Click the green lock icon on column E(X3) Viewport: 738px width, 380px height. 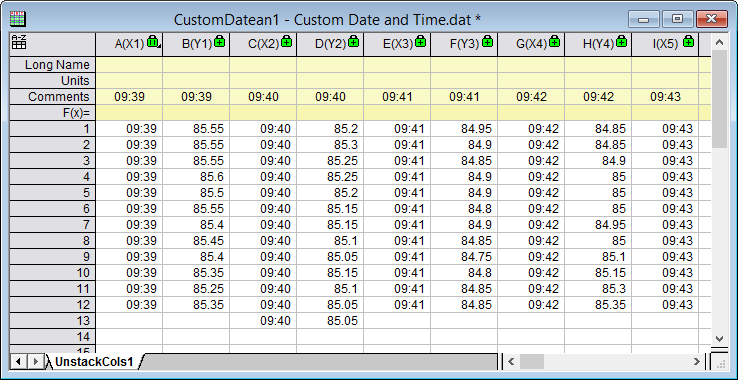420,41
